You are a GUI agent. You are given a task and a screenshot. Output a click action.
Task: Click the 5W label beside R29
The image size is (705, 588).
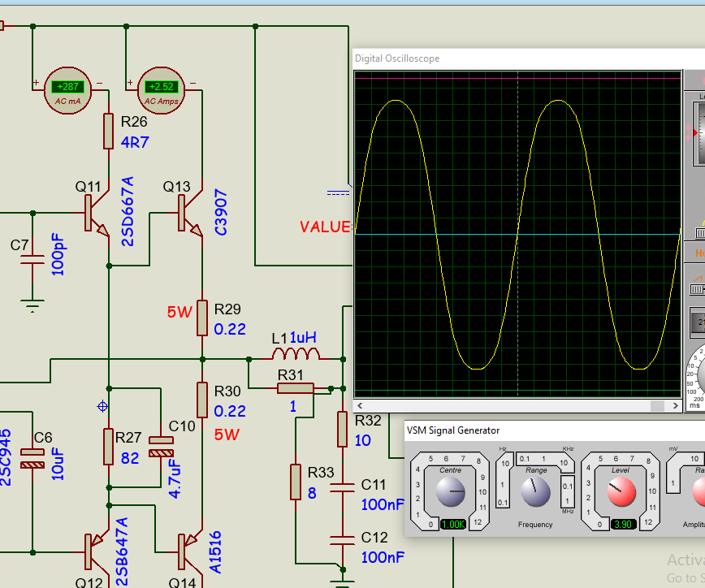point(179,312)
